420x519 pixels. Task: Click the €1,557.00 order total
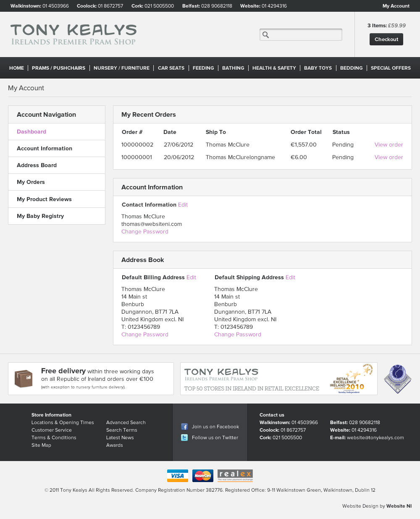(x=304, y=144)
